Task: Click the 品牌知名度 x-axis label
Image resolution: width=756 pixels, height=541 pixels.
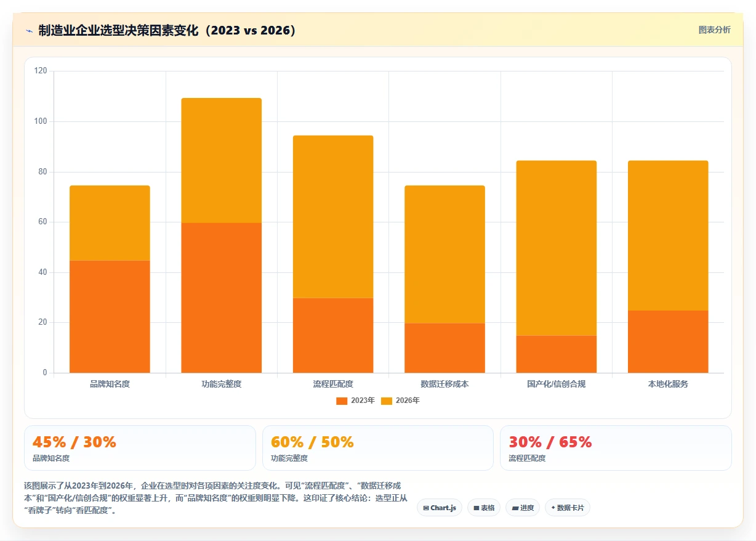Action: [x=110, y=384]
